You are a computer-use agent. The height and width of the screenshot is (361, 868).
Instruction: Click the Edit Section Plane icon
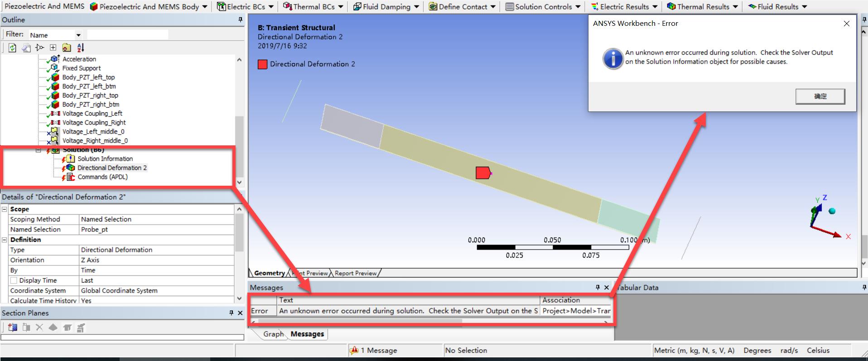click(26, 327)
